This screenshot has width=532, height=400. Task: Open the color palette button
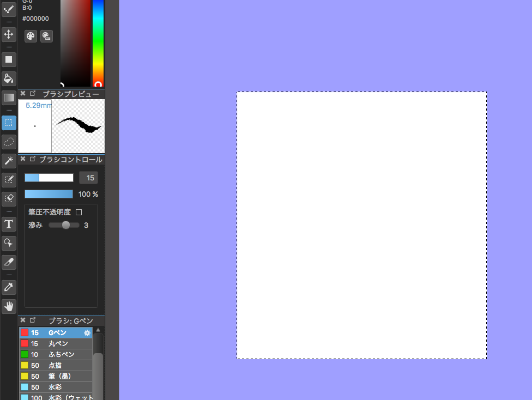(31, 36)
